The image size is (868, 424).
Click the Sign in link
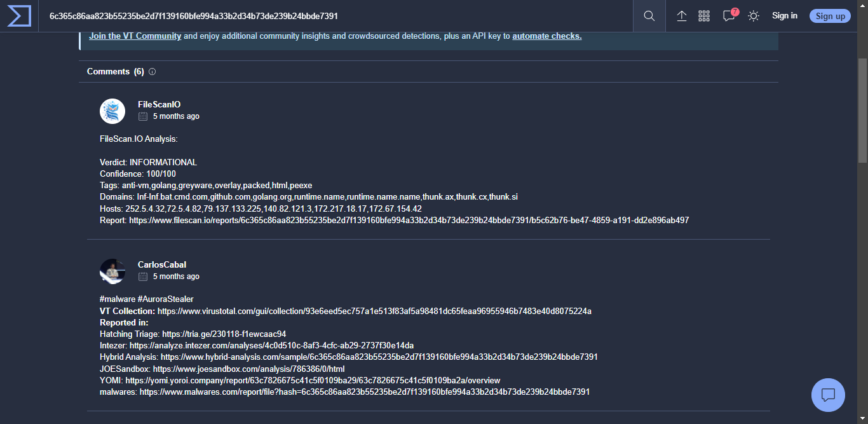coord(785,16)
